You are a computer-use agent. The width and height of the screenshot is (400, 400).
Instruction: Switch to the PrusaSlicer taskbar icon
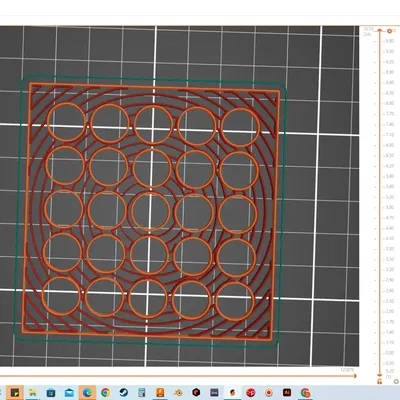pos(233,392)
